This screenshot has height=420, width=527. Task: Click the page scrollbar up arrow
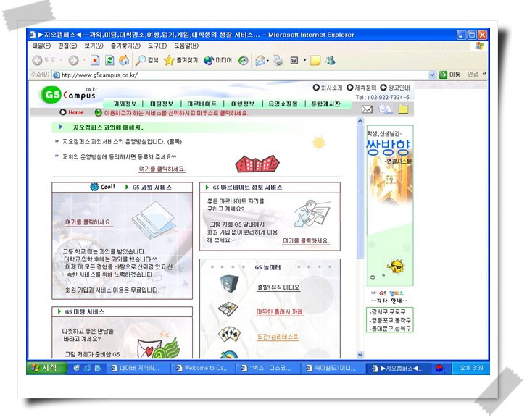[x=360, y=121]
